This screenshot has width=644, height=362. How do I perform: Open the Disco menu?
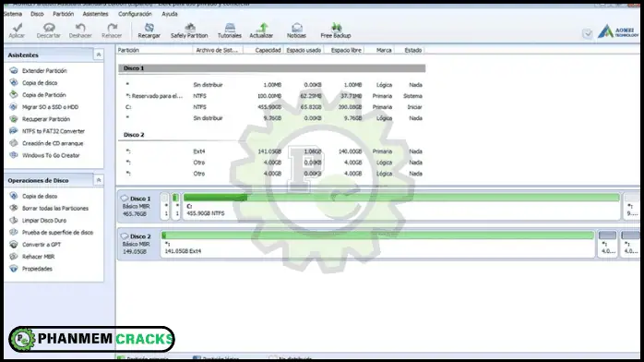37,14
